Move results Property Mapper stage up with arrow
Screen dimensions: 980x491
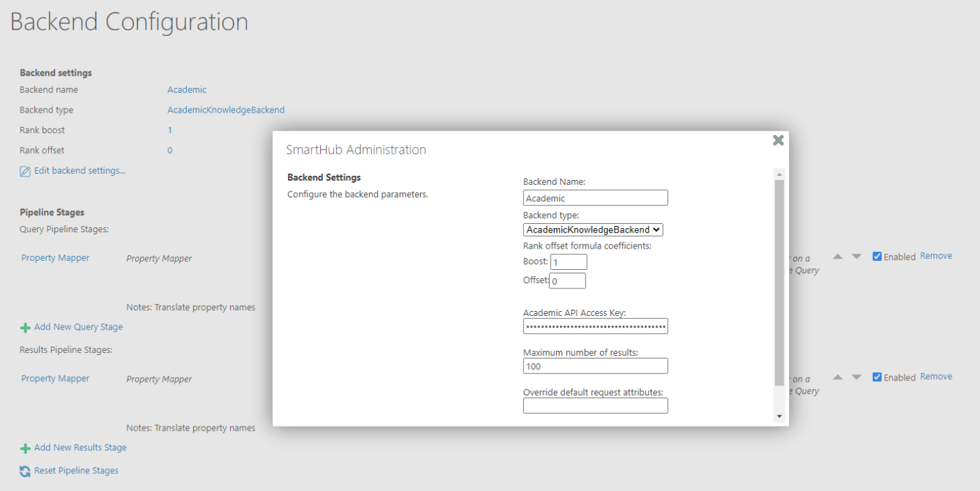tap(838, 377)
